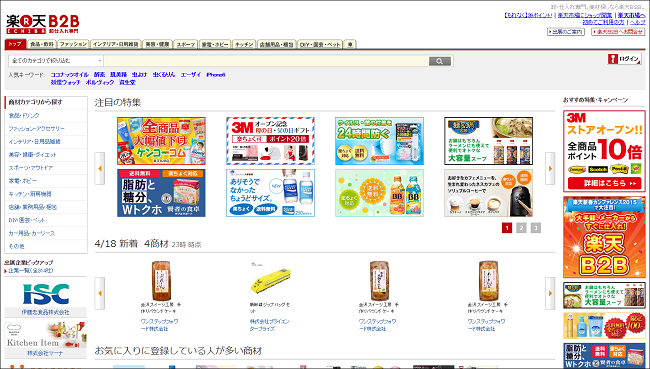Open 食品・ドリンク in the category sidebar
This screenshot has width=650, height=369.
click(x=24, y=115)
